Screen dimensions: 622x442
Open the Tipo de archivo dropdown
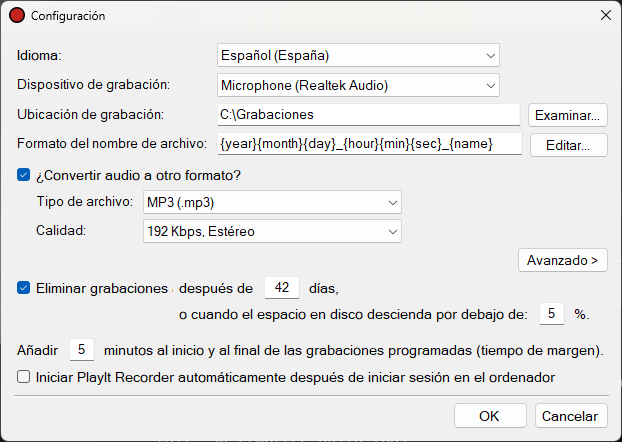point(272,202)
